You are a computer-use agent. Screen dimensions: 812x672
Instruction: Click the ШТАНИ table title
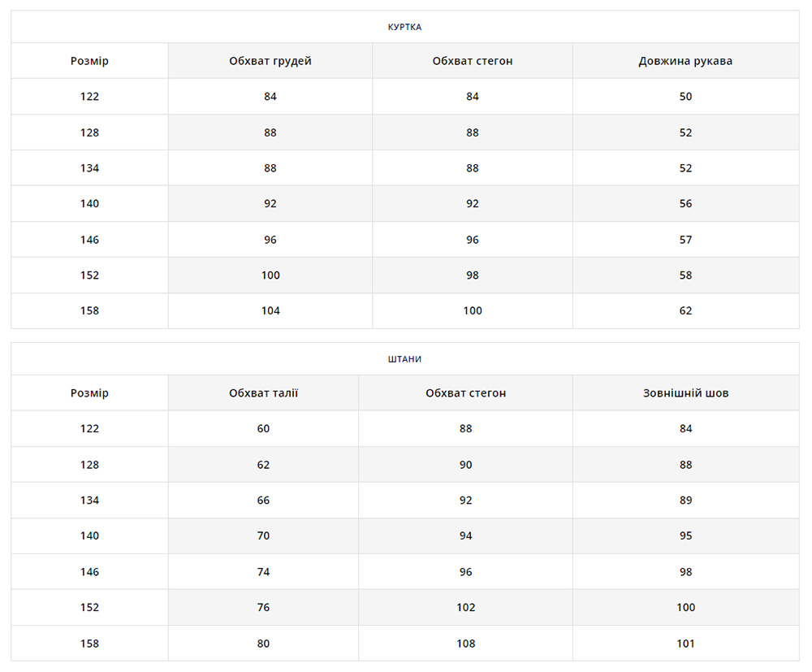click(x=404, y=359)
